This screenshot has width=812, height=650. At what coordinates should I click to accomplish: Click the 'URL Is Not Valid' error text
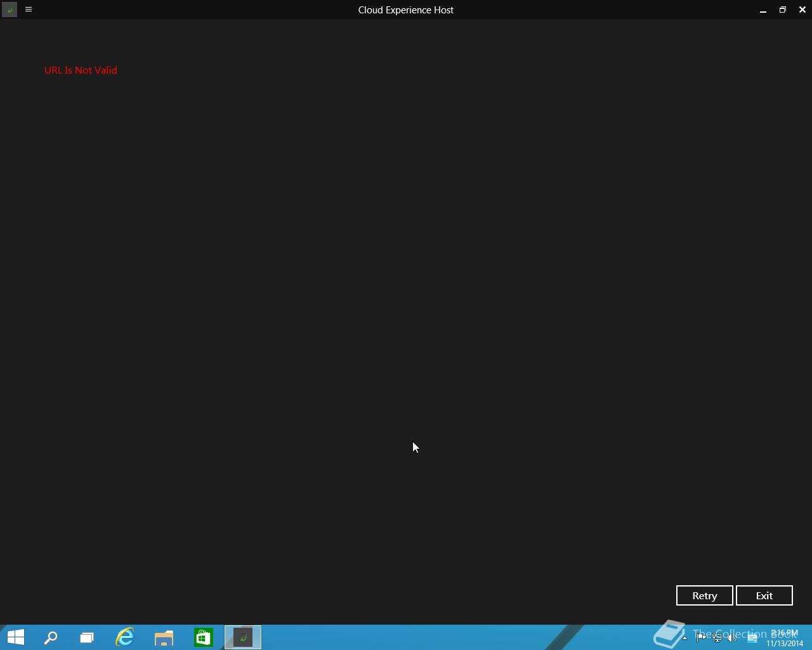point(81,70)
